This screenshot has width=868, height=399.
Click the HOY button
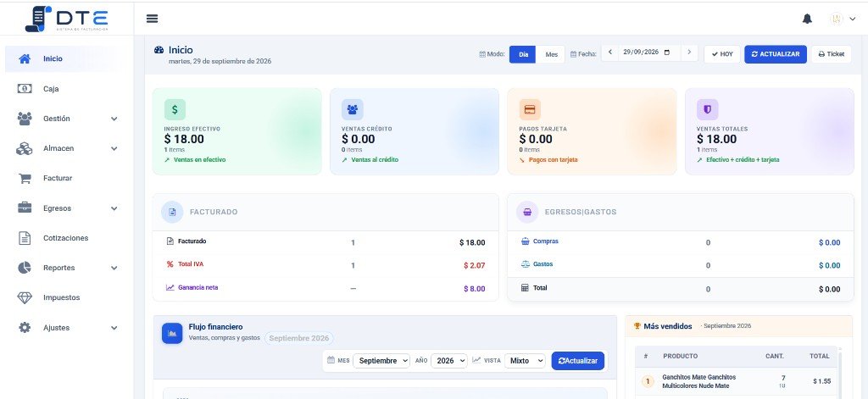(x=722, y=54)
